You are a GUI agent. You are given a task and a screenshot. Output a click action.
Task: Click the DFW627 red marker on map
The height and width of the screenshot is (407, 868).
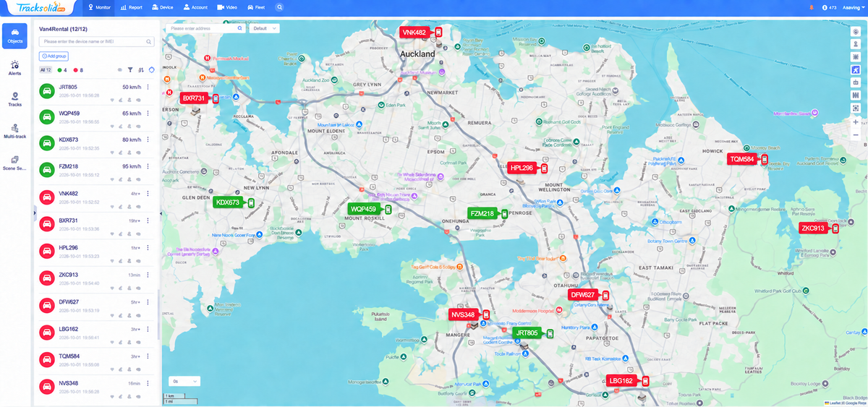(589, 295)
